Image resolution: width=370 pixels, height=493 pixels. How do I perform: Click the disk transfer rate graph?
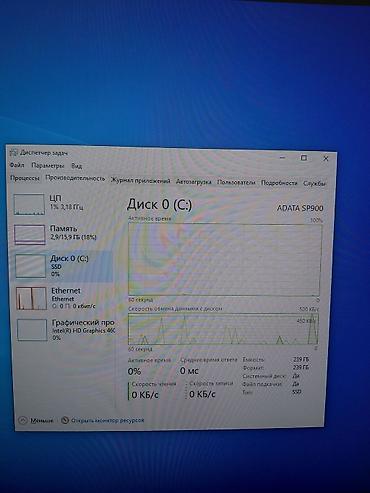tap(223, 329)
